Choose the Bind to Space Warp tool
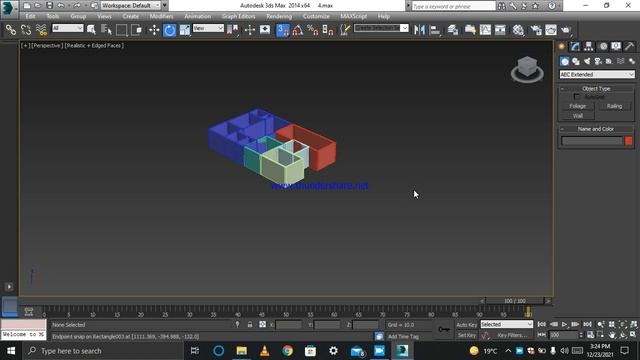640x360 pixels. (41, 29)
